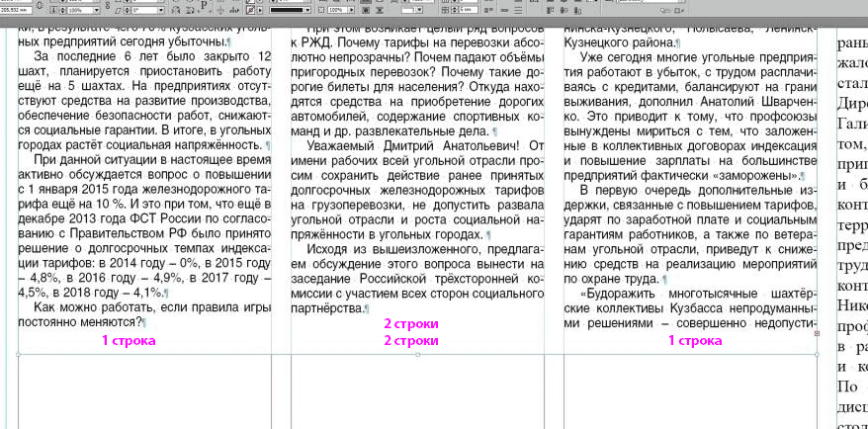868x429 pixels.
Task: Open the corner shape dropdown
Action: click(x=419, y=10)
